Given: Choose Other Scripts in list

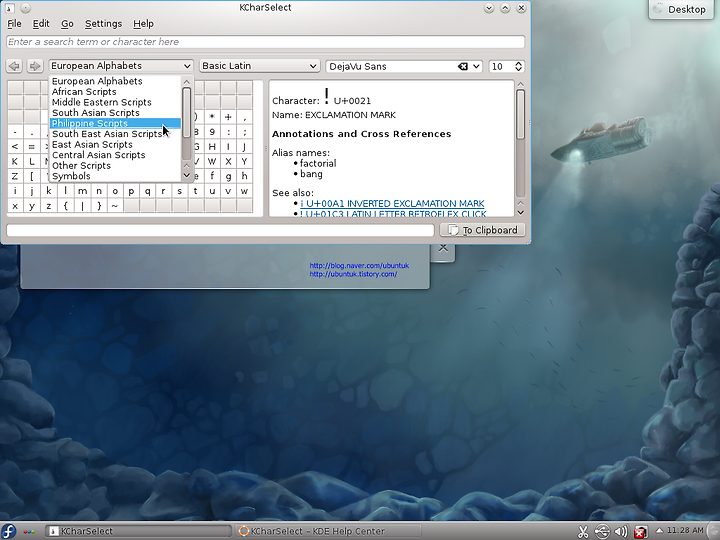Looking at the screenshot, I should pos(115,166).
